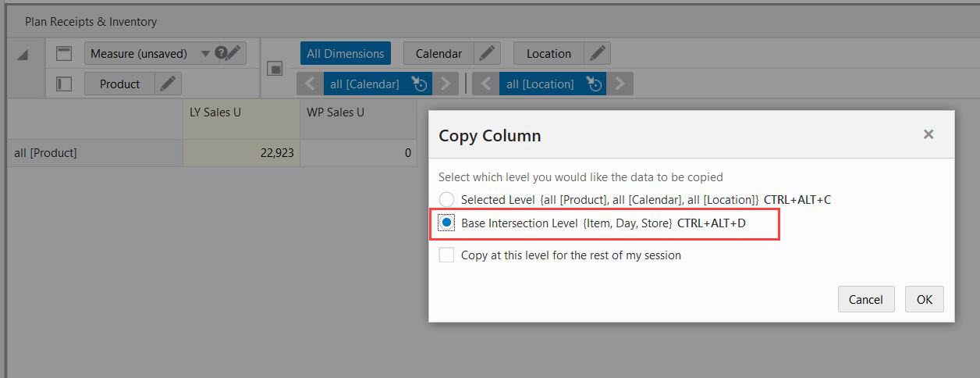Image resolution: width=980 pixels, height=378 pixels.
Task: Check Copy at this level for session
Action: click(x=447, y=255)
